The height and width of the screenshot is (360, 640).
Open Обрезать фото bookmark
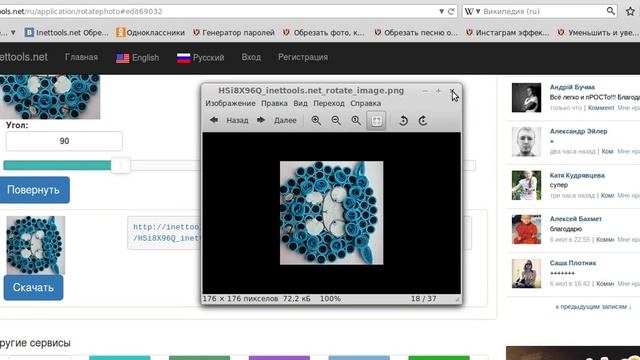tap(324, 32)
